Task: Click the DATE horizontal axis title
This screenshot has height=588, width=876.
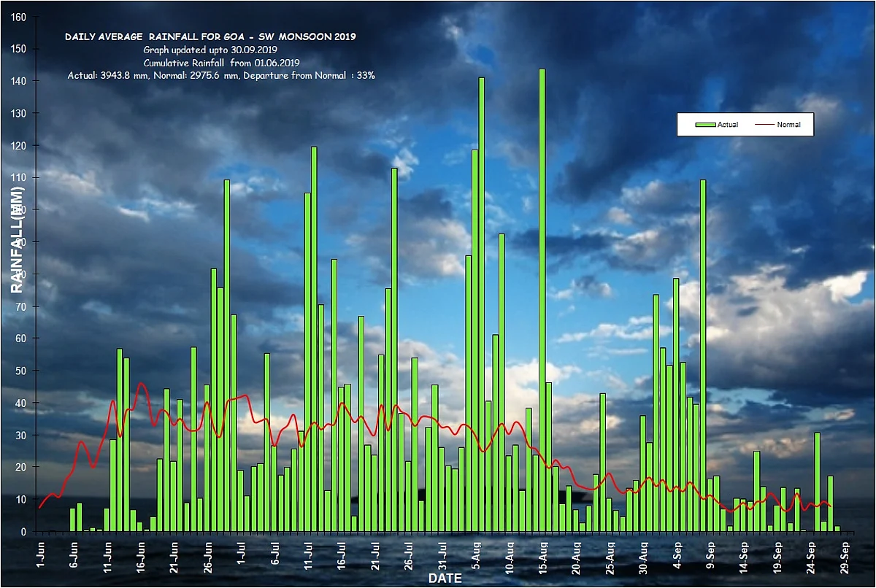Action: coord(445,579)
